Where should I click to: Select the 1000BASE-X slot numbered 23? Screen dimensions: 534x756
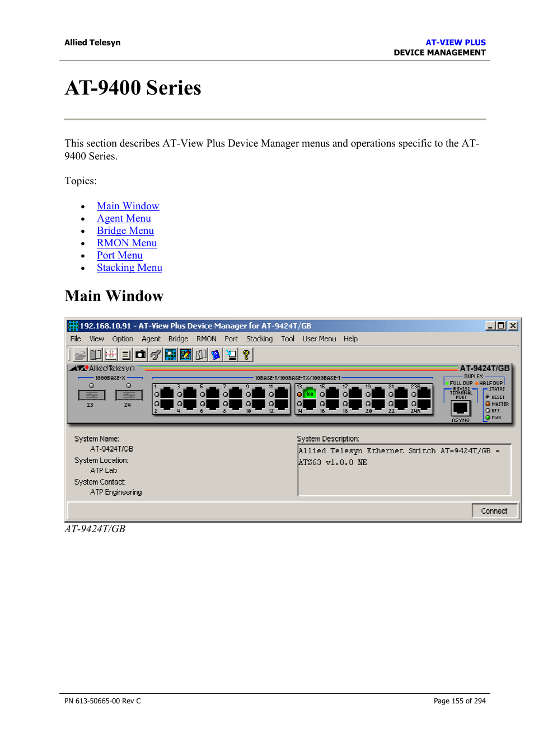92,395
